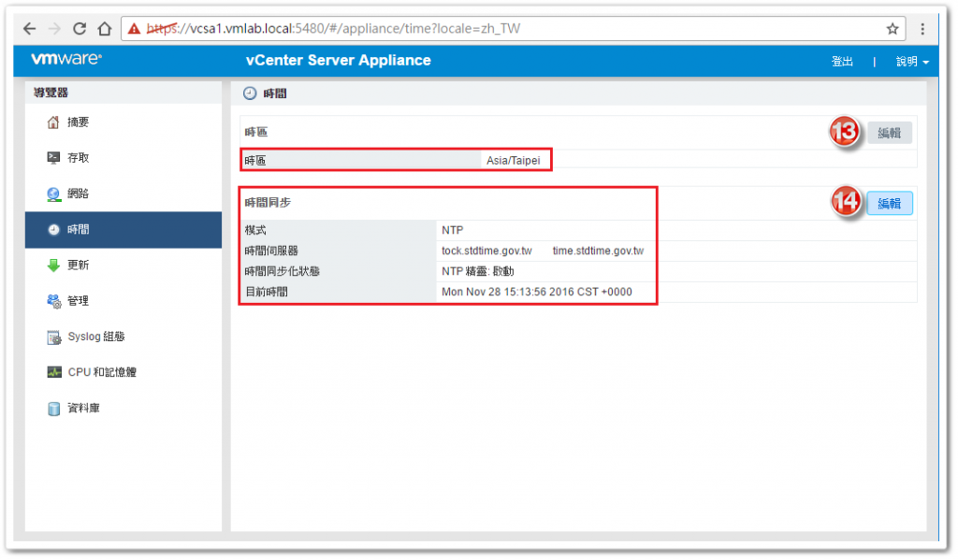Click the CPU 和記憶體 graph icon
Viewport: 958px width, 560px height.
point(53,372)
